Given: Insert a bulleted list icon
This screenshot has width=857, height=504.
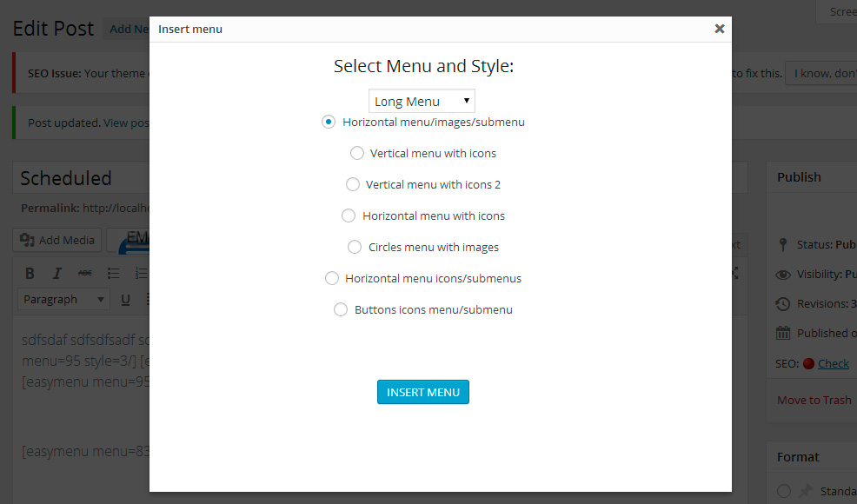Looking at the screenshot, I should click(x=113, y=274).
